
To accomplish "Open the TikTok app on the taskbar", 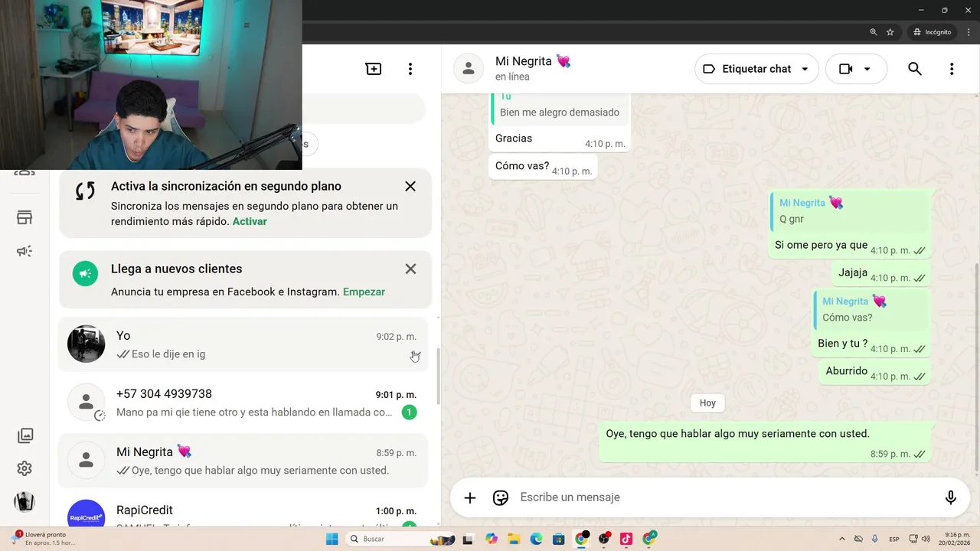I will pos(626,539).
